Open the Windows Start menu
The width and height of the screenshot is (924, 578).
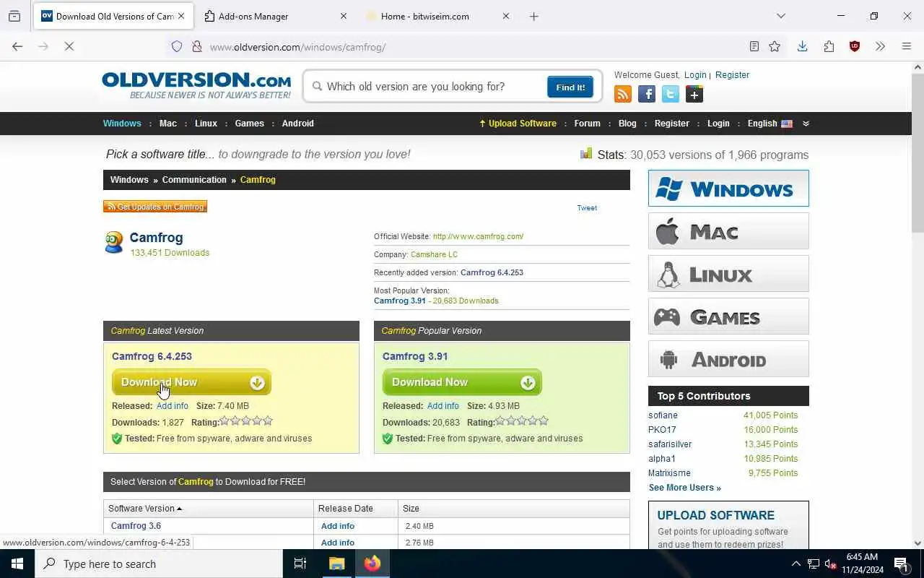tap(17, 564)
